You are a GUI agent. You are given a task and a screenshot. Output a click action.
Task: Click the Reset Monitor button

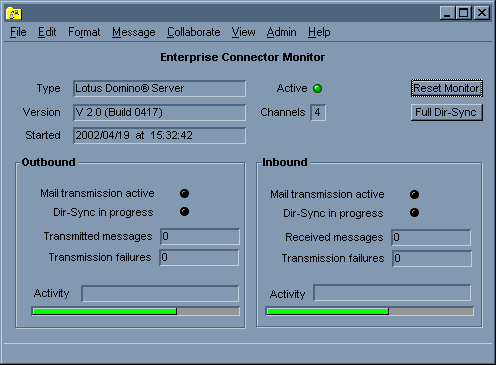click(x=447, y=88)
